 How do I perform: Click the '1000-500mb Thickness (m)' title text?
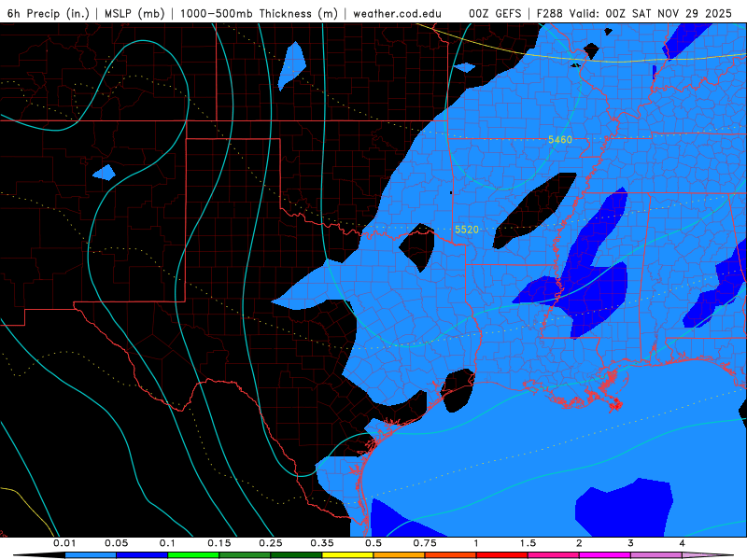259,13
